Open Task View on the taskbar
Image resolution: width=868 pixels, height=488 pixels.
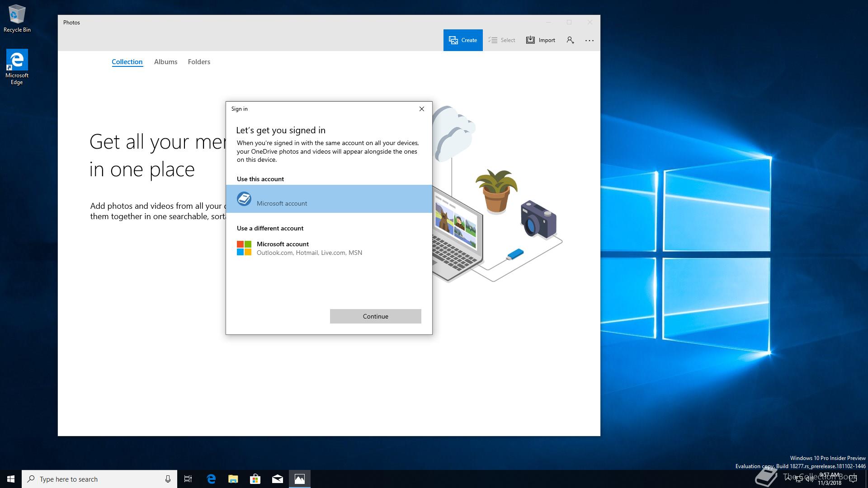coord(188,479)
